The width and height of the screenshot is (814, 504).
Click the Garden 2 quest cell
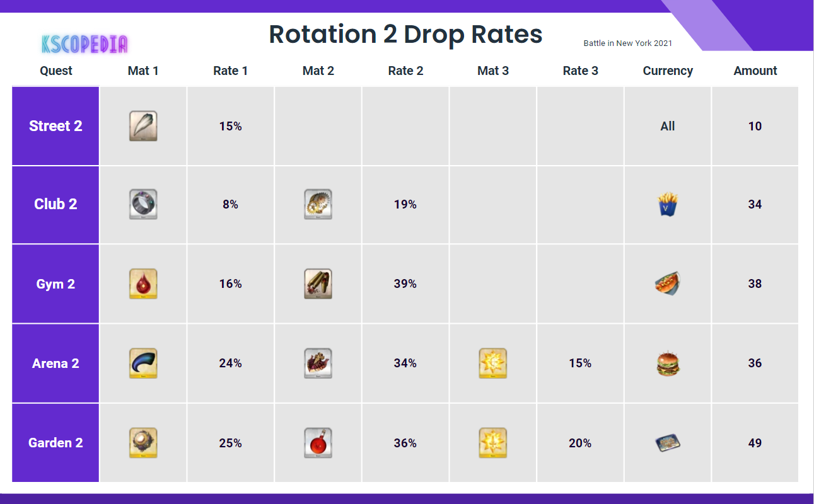pyautogui.click(x=55, y=443)
